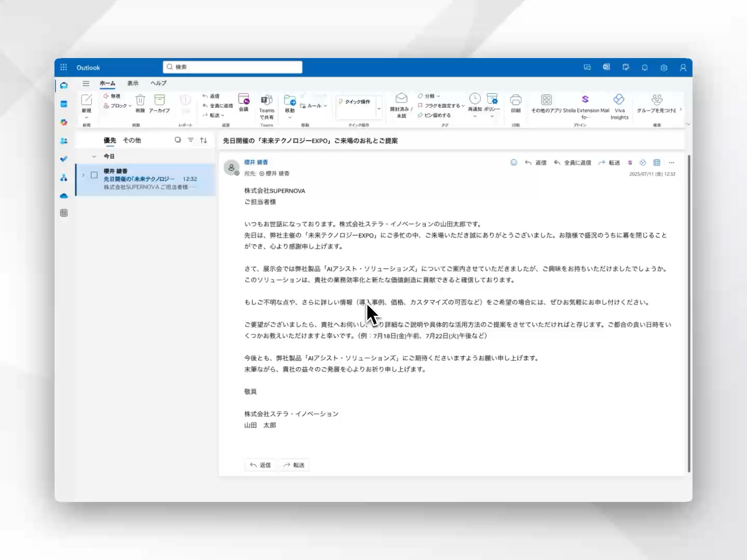Select the 優先 inbox tab
Screen dimensions: 747x560
coord(109,140)
